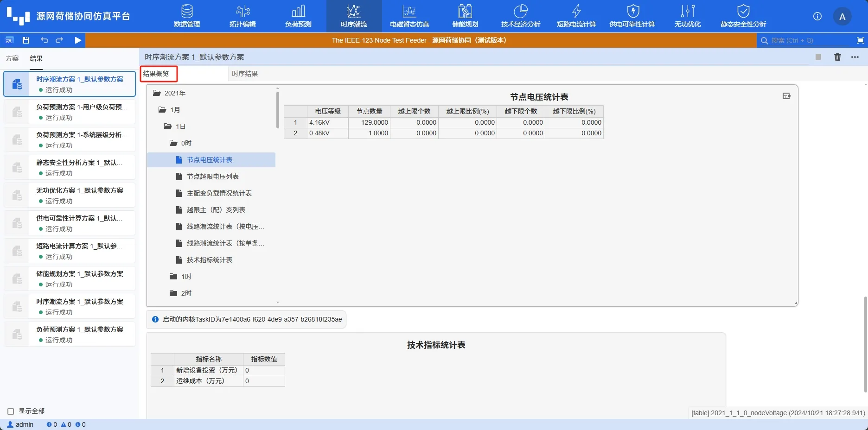
Task: Select first 时序潮流方案 1_默认参数方案 result
Action: pyautogui.click(x=70, y=84)
